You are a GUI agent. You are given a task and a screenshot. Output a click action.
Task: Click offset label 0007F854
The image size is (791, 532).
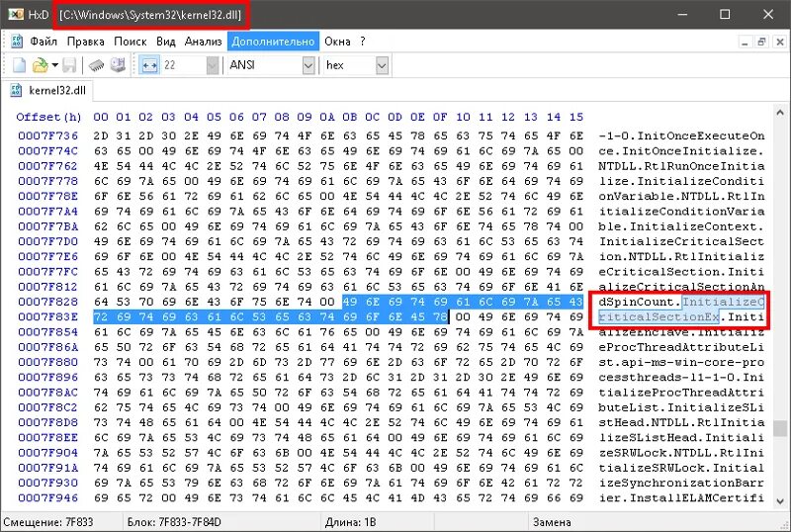point(47,331)
